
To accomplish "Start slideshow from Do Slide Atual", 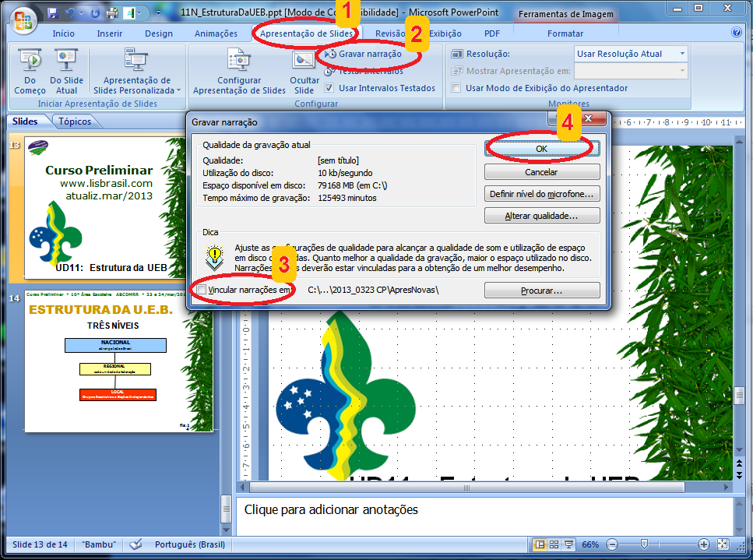I will pyautogui.click(x=66, y=72).
